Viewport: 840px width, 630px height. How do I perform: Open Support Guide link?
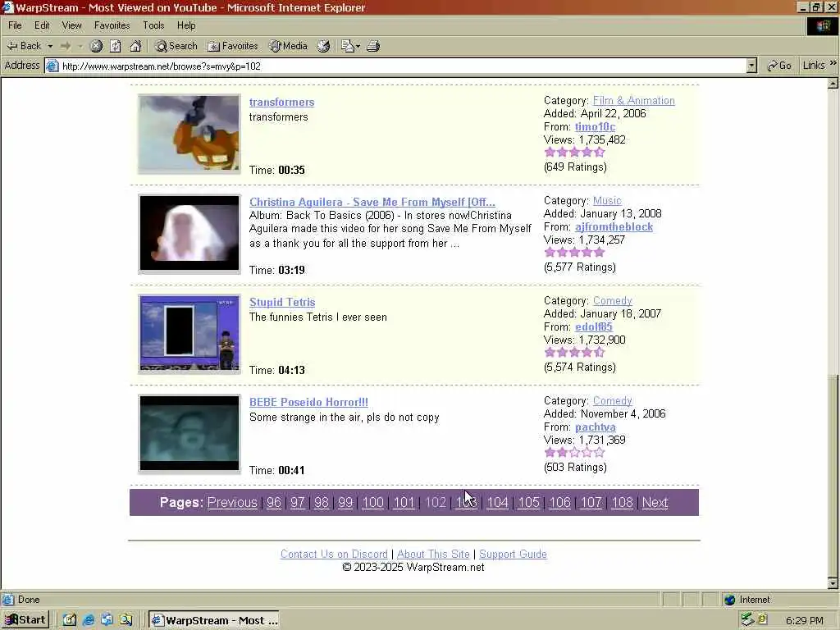(513, 554)
